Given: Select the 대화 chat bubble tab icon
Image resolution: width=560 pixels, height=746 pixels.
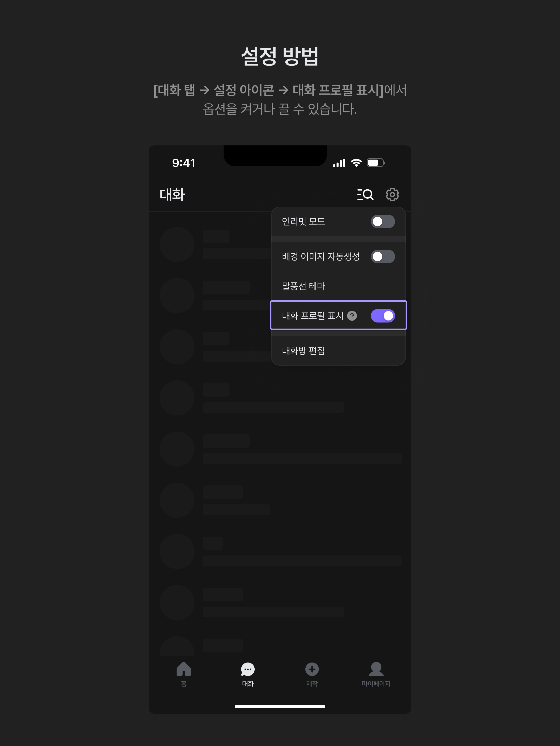Looking at the screenshot, I should (248, 669).
